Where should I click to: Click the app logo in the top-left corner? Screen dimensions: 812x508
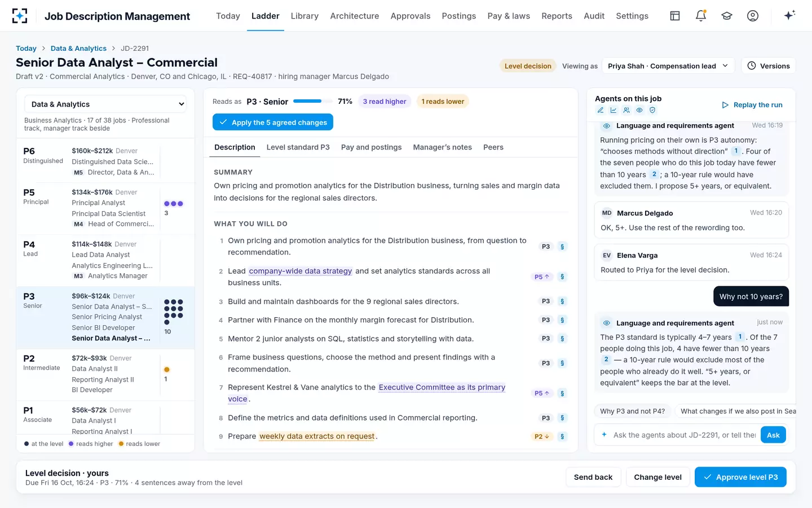click(20, 16)
